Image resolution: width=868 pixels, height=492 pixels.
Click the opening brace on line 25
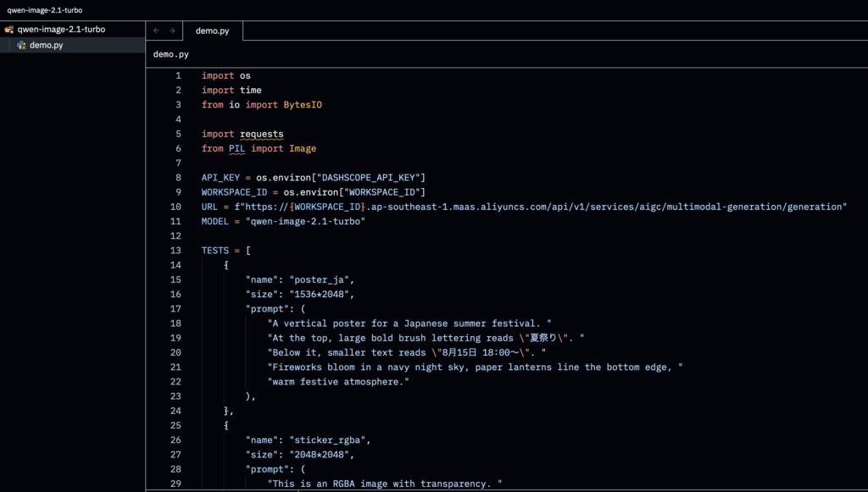point(226,425)
